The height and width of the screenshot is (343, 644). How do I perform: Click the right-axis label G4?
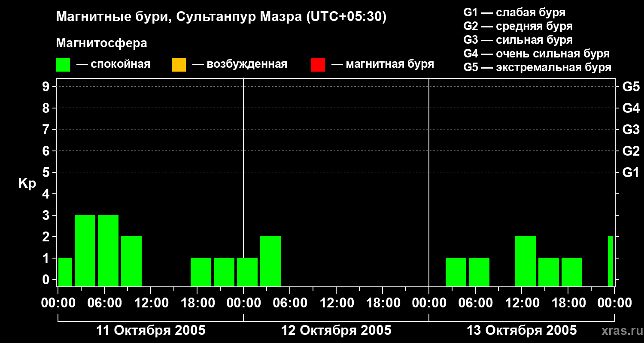[631, 108]
